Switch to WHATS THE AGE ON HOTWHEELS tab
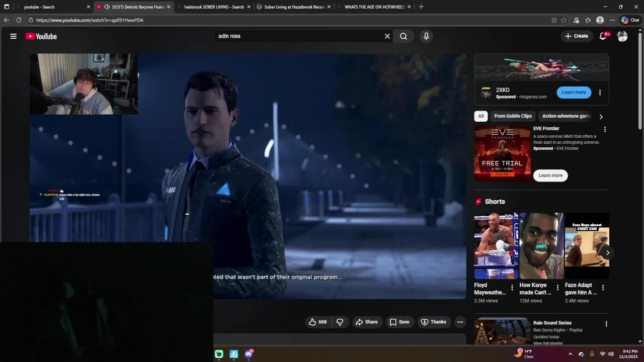Viewport: 644px width, 362px height. pos(374,7)
